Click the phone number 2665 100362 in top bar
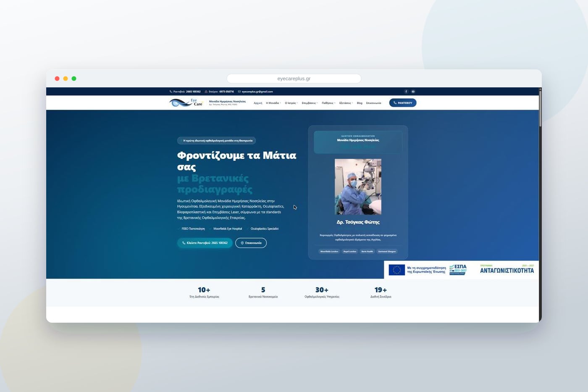The width and height of the screenshot is (588, 392). point(193,92)
